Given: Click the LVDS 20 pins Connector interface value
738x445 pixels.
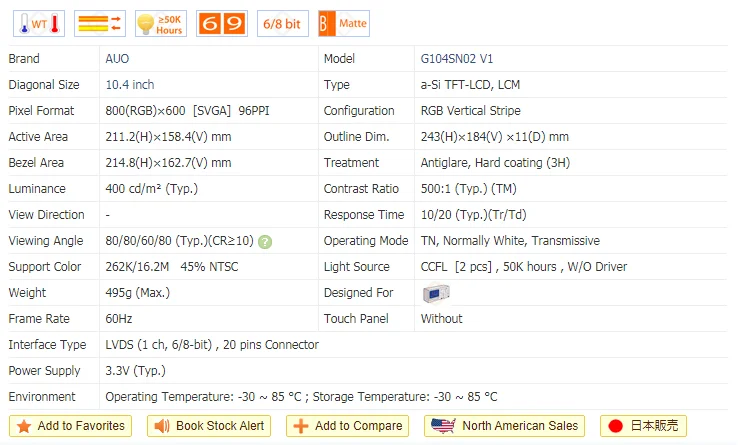Looking at the screenshot, I should tap(212, 345).
